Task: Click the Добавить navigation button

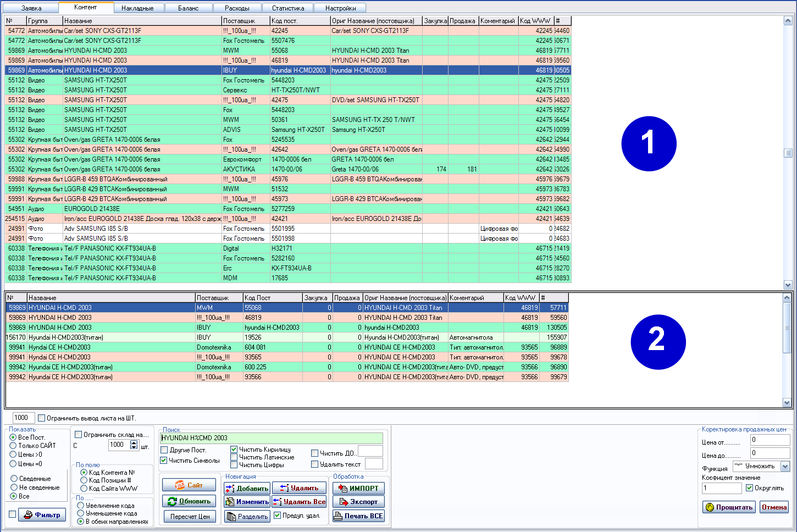Action: coord(247,488)
